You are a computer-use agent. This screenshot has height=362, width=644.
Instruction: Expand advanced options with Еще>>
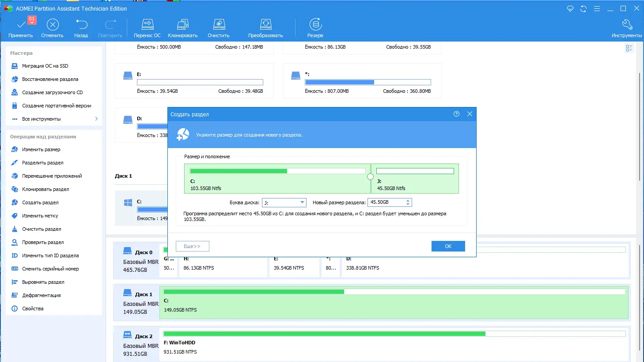tap(193, 246)
